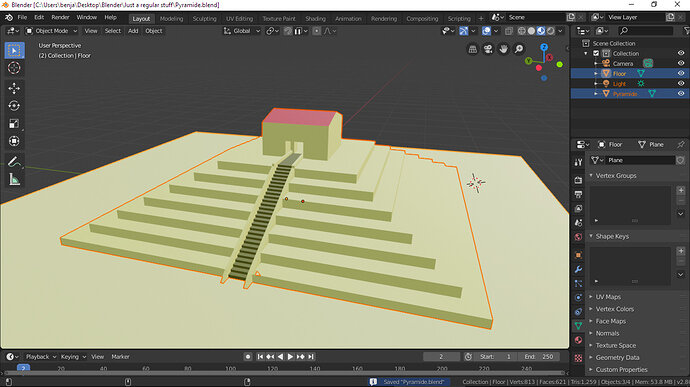Open Object properties tab

(578, 255)
